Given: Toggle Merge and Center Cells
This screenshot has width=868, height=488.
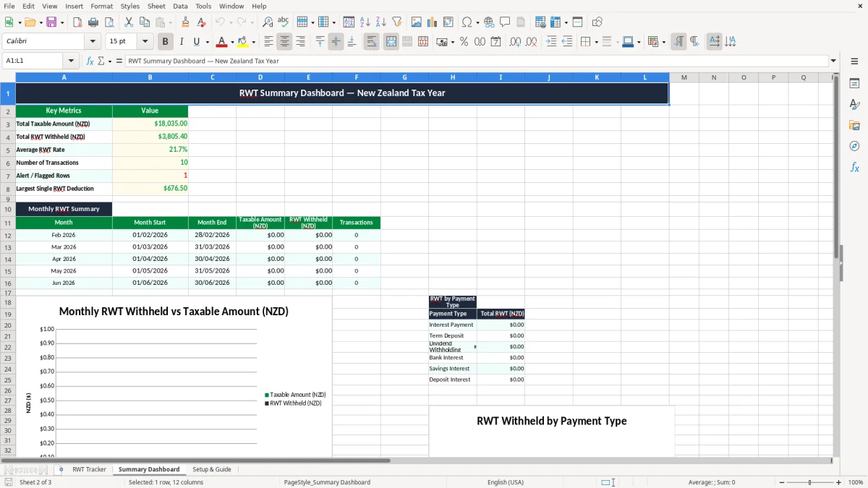Looking at the screenshot, I should pos(391,42).
